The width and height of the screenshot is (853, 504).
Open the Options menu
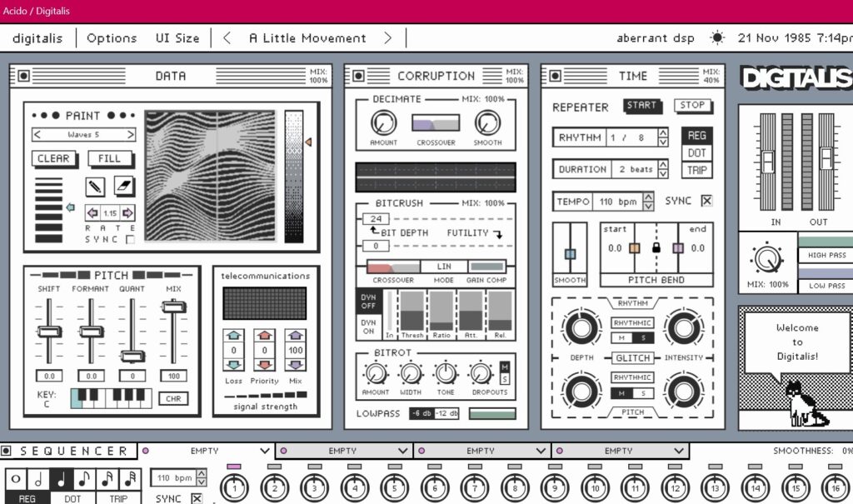112,38
